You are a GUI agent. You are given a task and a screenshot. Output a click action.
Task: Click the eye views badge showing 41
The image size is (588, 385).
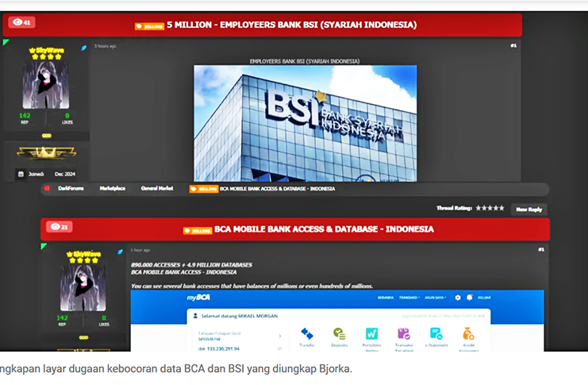click(x=21, y=23)
